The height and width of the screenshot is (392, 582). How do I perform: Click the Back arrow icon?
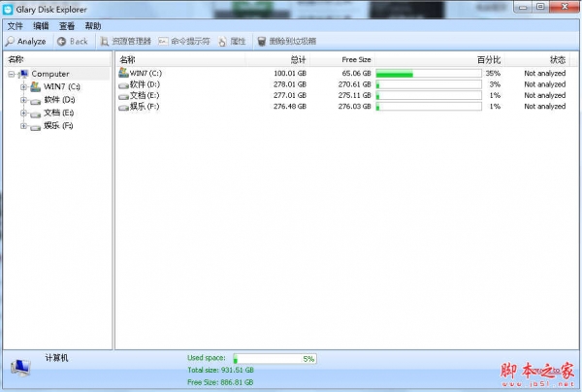(x=62, y=42)
